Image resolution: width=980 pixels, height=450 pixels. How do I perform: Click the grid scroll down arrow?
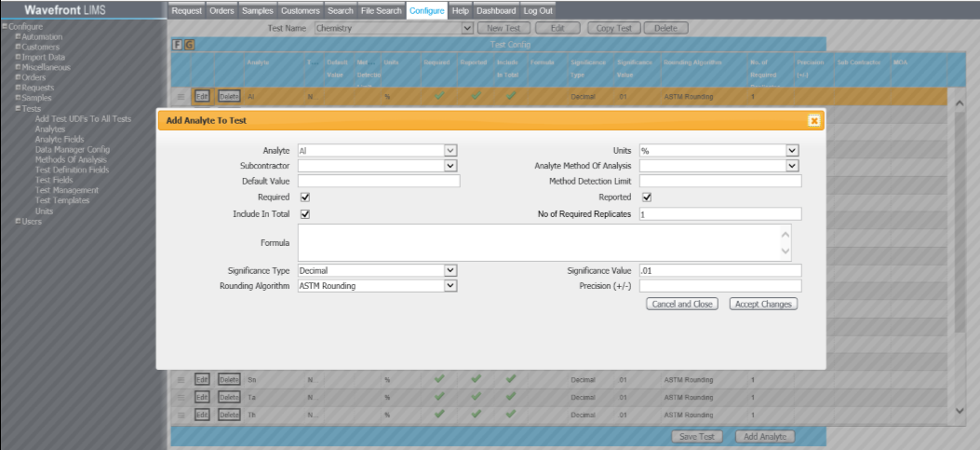tap(960, 410)
